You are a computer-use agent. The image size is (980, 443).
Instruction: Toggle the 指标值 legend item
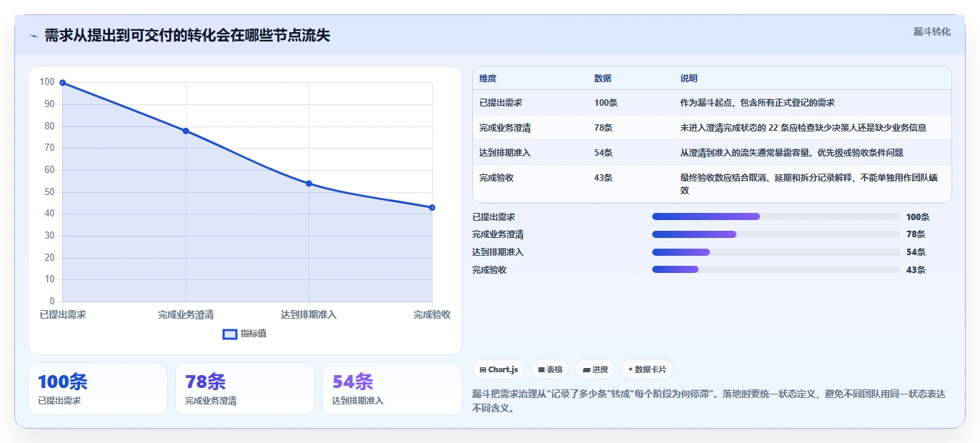(x=244, y=334)
